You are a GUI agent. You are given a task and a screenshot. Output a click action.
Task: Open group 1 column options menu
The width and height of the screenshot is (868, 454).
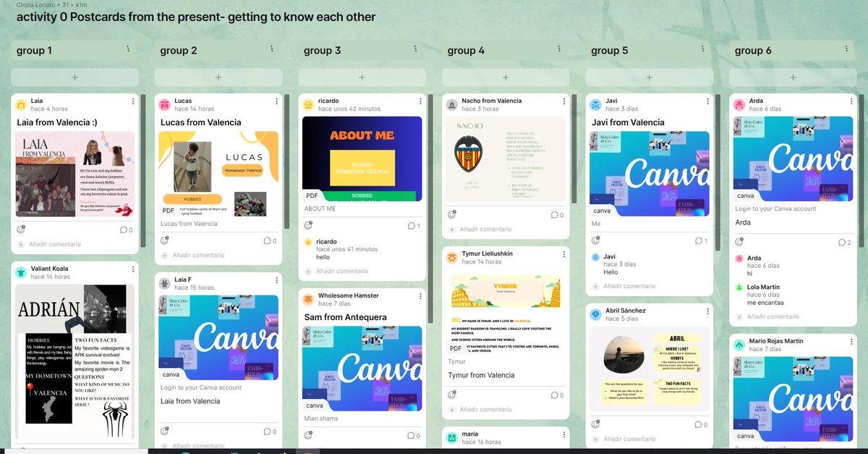pos(128,49)
